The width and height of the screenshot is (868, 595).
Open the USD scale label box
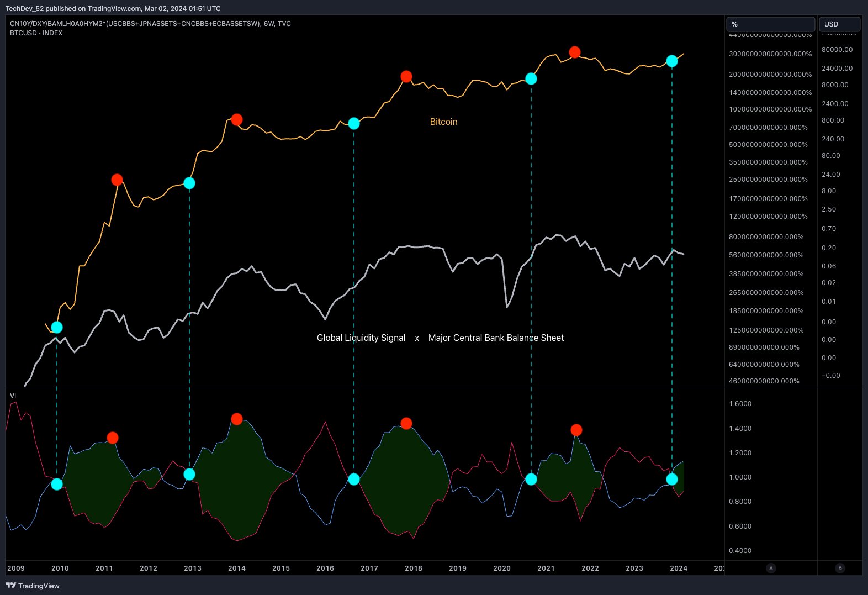pos(839,24)
